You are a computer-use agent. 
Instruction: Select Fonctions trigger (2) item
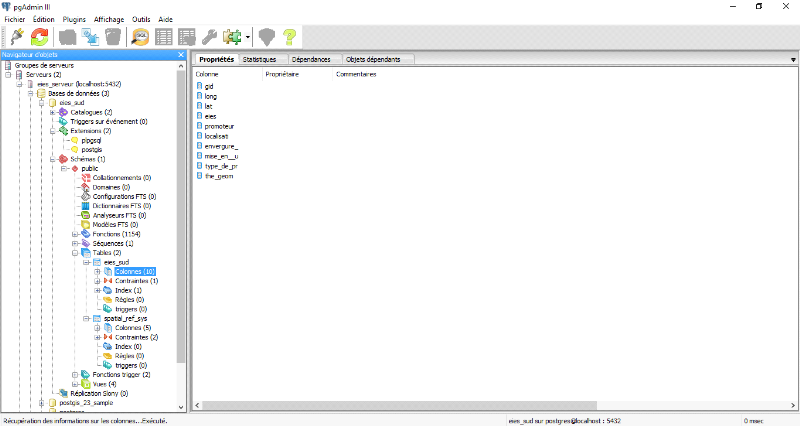(121, 375)
